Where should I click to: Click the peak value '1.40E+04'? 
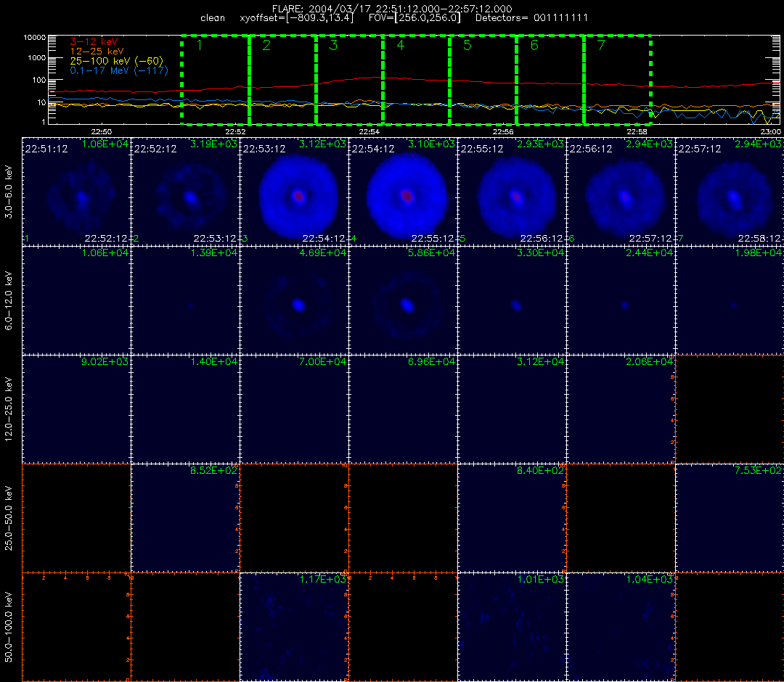pyautogui.click(x=213, y=361)
